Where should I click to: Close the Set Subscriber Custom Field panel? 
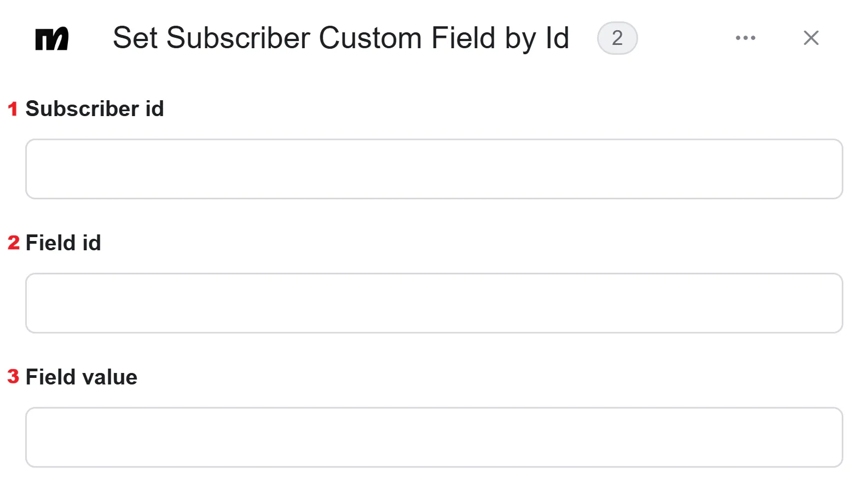(811, 38)
